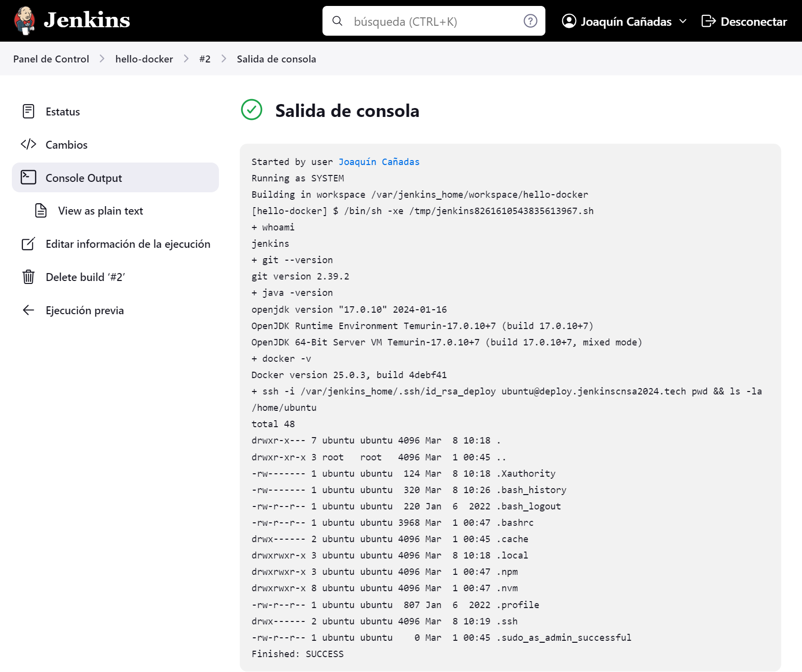Open search help via the question mark icon
Viewport: 802px width, 672px height.
(x=530, y=21)
